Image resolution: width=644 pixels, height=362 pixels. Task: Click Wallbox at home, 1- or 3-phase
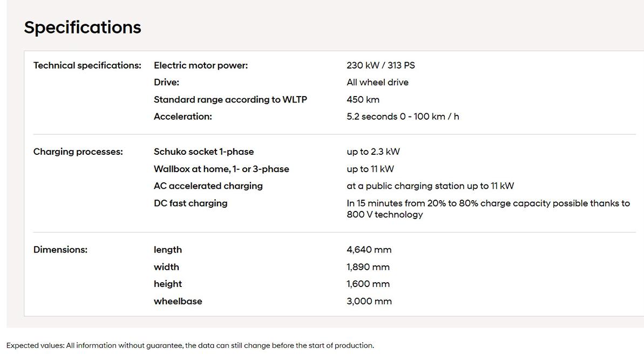click(x=221, y=169)
